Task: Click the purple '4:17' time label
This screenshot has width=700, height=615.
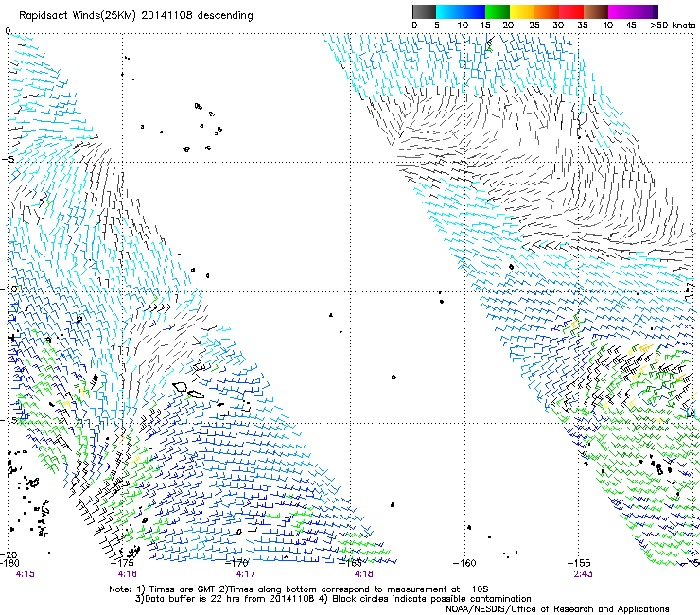Action: coord(246,574)
